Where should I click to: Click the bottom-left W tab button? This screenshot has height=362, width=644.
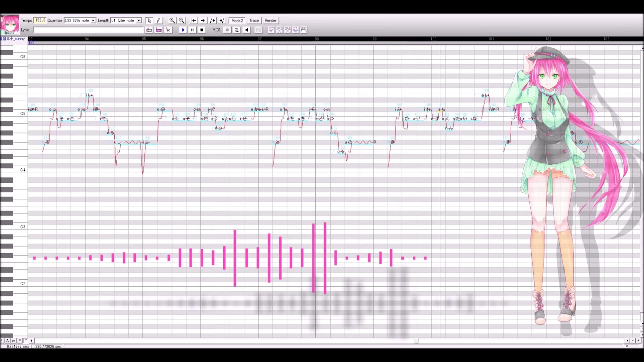coord(14,341)
